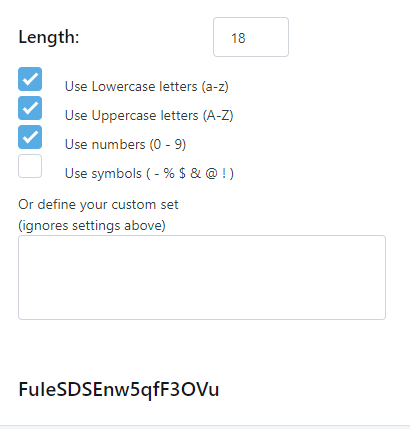Image resolution: width=410 pixels, height=429 pixels.
Task: Click the "(ignores settings above)" note
Action: 92,226
